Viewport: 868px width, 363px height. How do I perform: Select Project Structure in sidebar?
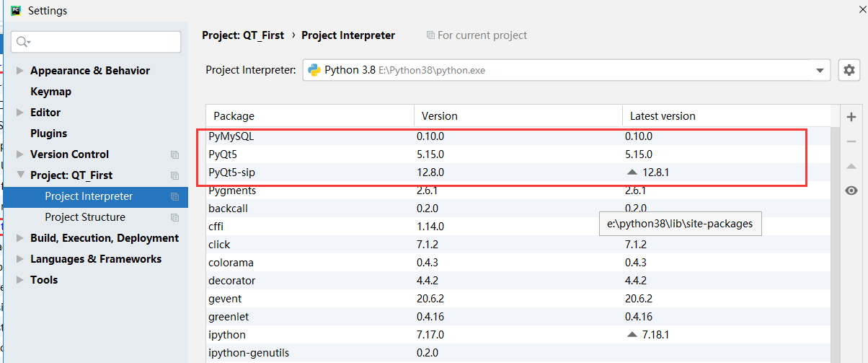[85, 217]
